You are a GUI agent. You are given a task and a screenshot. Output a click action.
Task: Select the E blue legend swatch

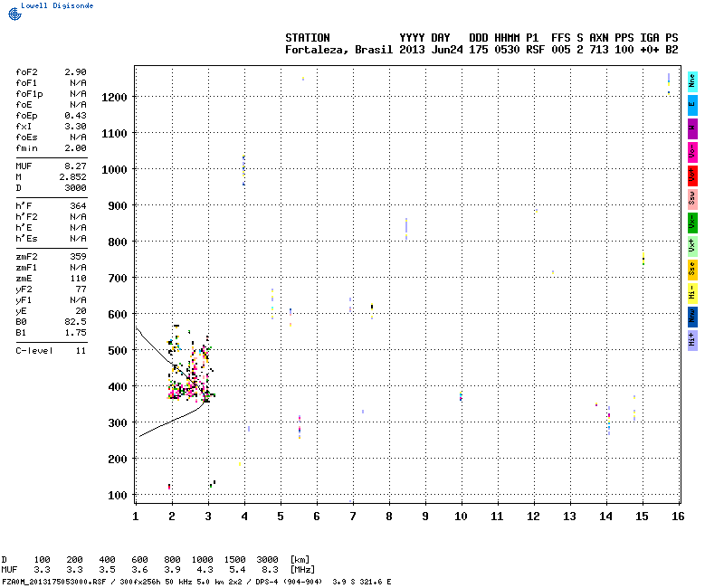tap(692, 105)
